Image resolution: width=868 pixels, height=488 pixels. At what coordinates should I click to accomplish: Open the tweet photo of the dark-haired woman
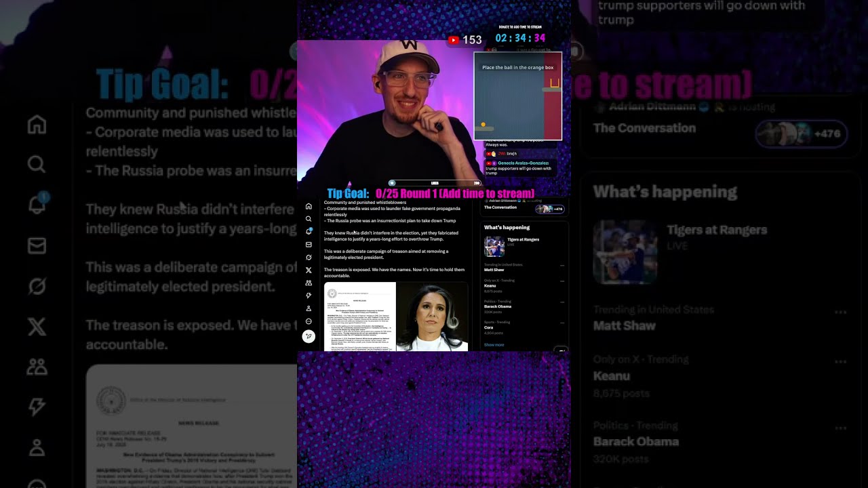[433, 317]
